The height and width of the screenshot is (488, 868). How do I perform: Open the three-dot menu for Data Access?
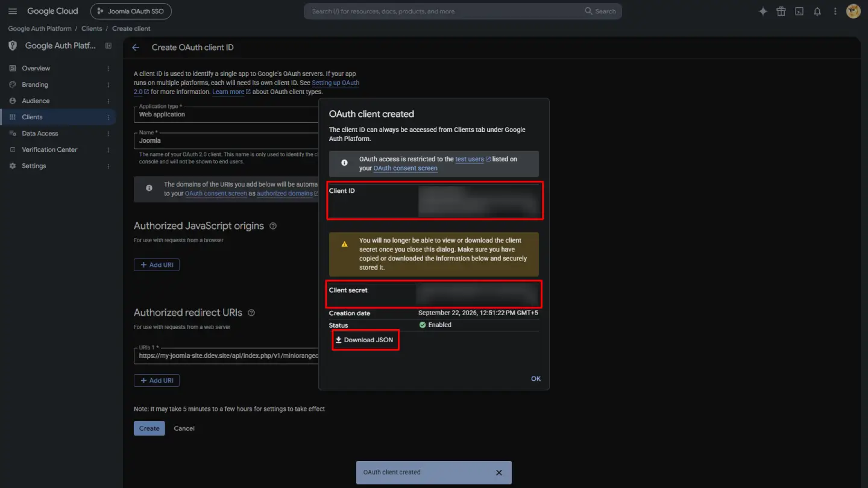point(108,134)
